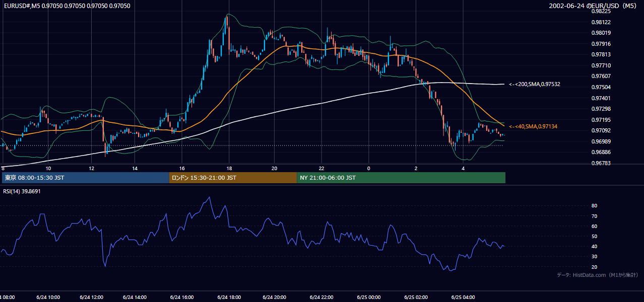Screen dimensions: 644x302
Task: Click price axis value 0.96886
Action: pyautogui.click(x=601, y=152)
